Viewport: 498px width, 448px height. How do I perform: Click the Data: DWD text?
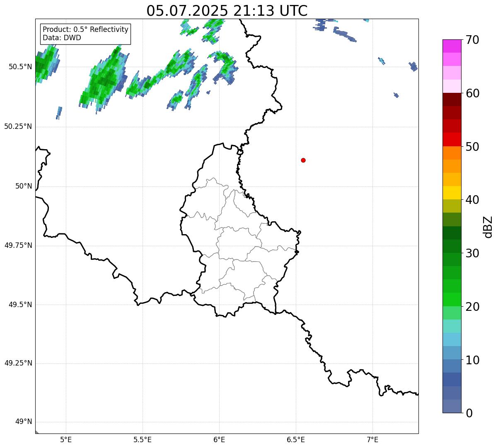coord(62,38)
